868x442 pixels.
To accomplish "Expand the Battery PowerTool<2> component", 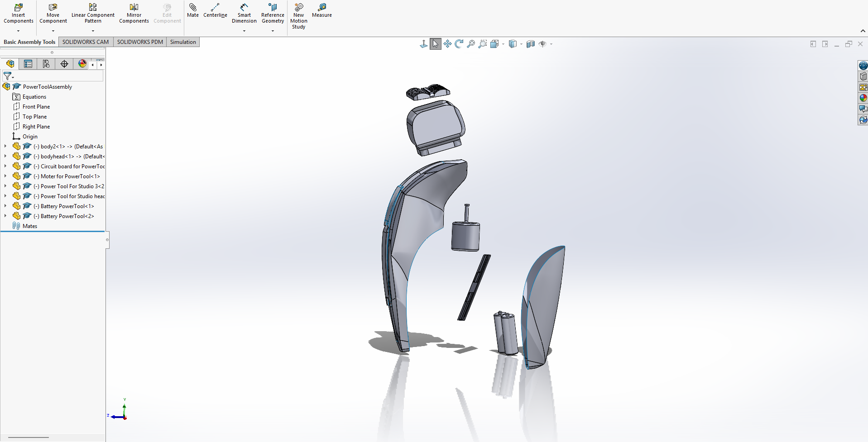I will 5,216.
